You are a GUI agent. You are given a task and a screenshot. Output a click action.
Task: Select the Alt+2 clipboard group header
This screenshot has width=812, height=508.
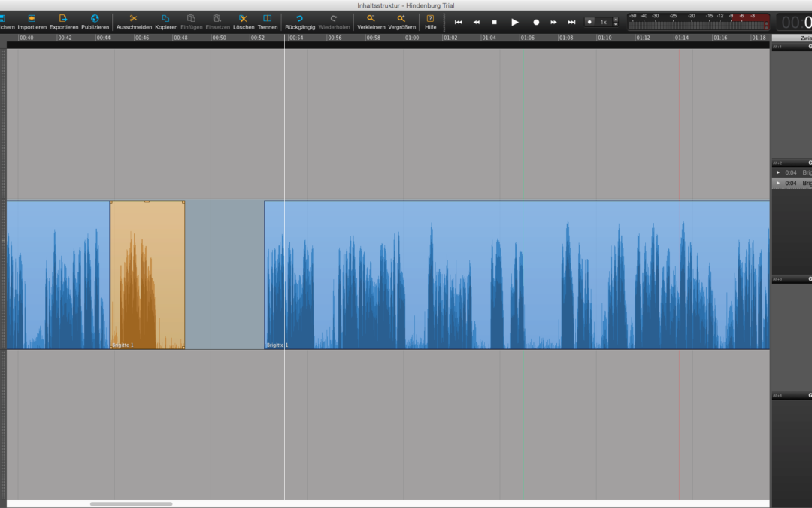click(792, 163)
